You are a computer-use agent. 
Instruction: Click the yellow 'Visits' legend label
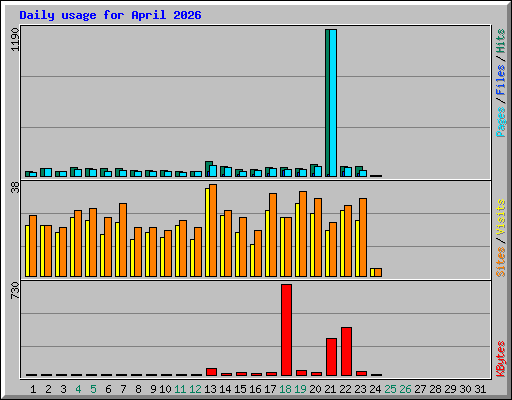(501, 217)
